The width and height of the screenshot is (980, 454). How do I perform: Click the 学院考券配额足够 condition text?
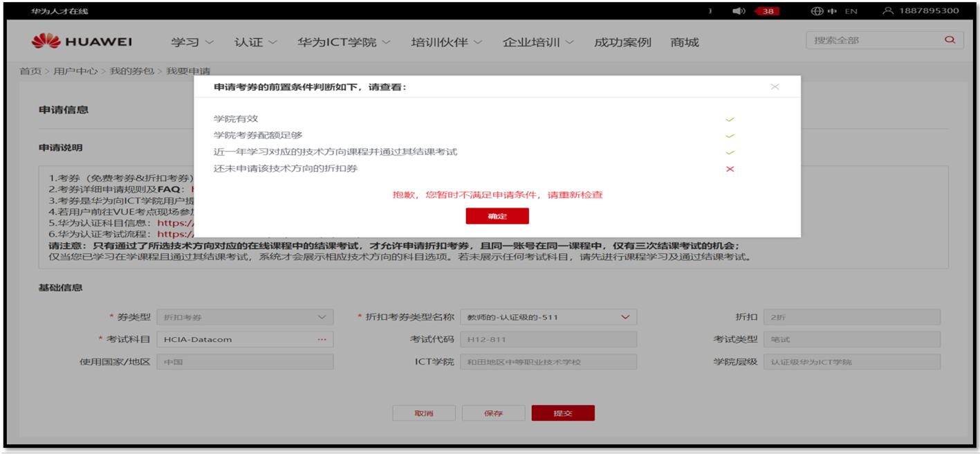point(258,136)
